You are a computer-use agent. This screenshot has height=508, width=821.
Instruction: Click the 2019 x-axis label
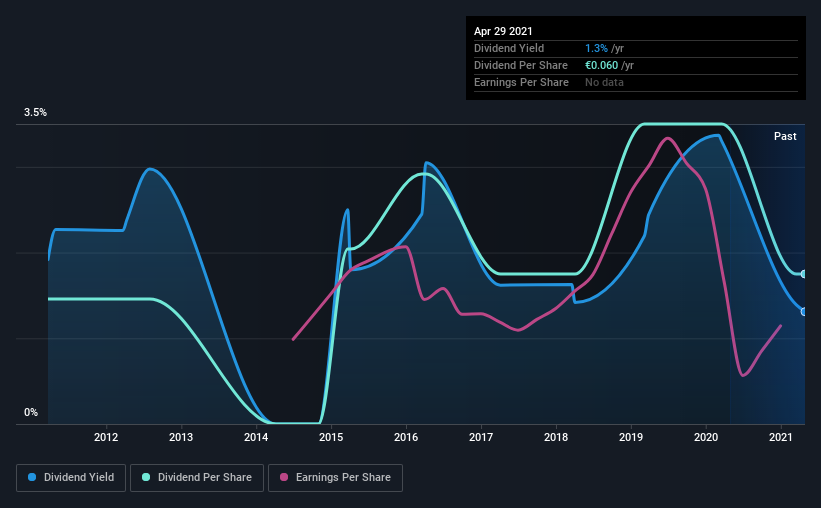[631, 437]
